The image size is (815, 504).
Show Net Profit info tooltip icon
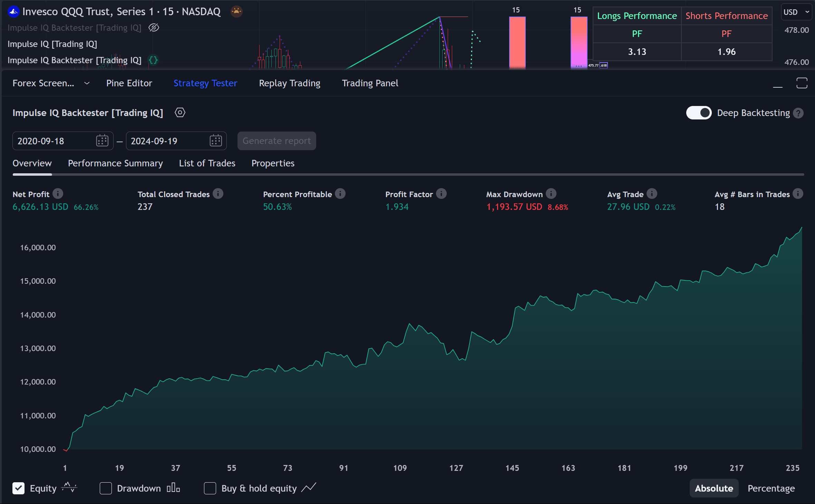[58, 194]
